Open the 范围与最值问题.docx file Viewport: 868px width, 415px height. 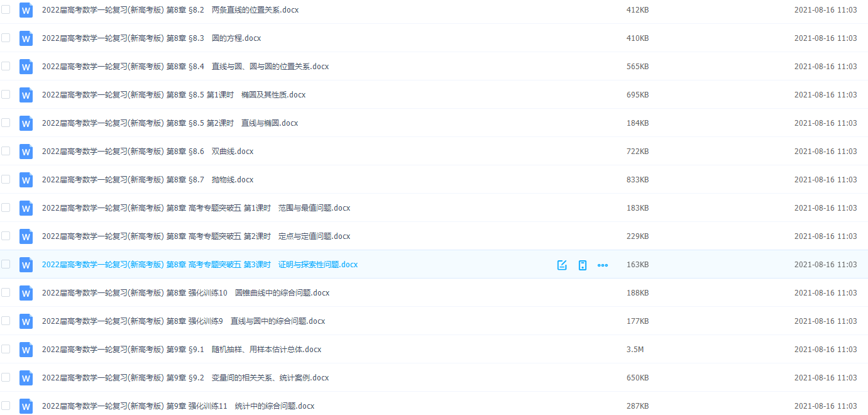point(195,208)
